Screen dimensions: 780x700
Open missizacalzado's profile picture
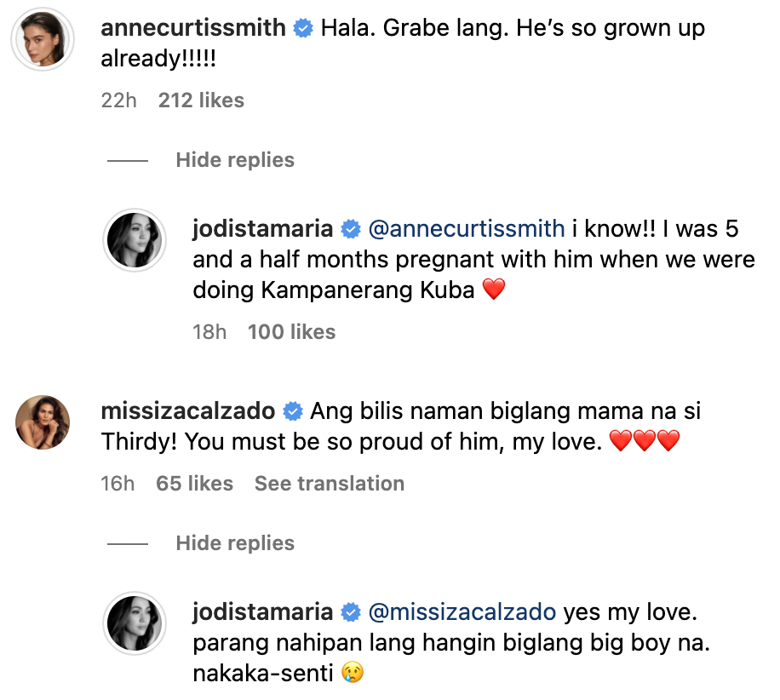pyautogui.click(x=42, y=421)
